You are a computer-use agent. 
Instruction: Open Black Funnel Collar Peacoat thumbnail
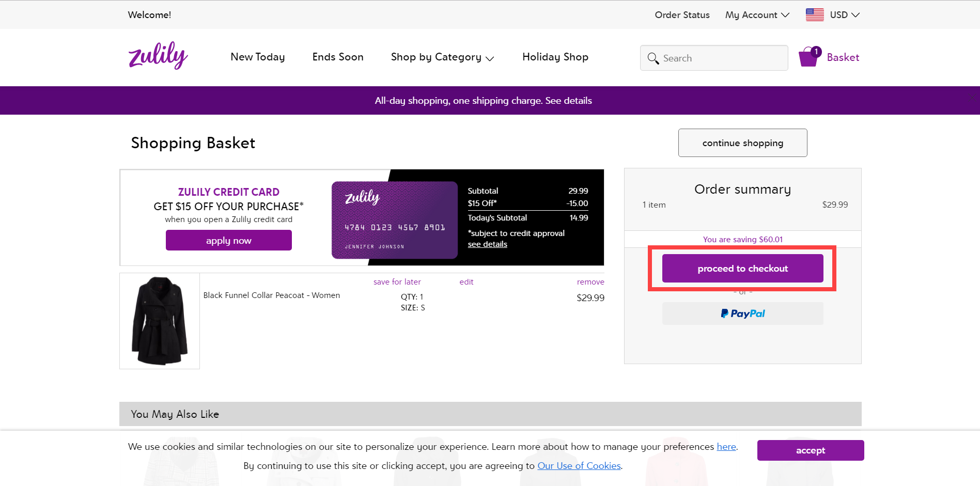(x=160, y=321)
